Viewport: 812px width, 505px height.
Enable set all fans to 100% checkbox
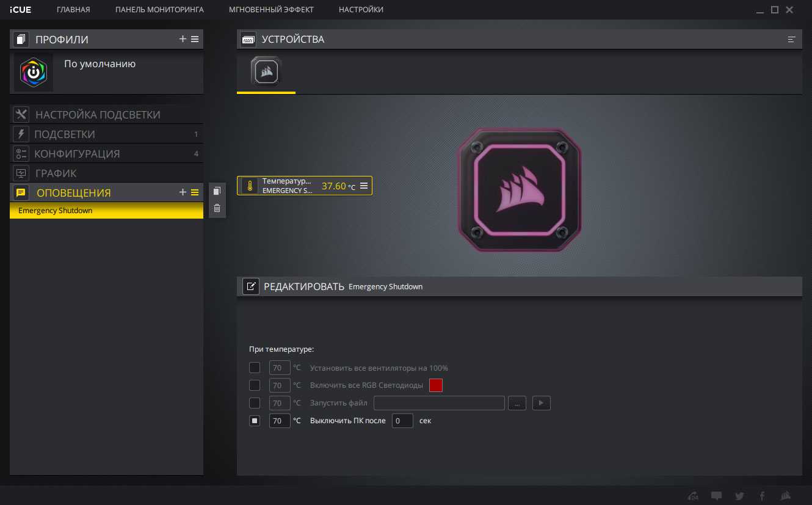tap(255, 368)
